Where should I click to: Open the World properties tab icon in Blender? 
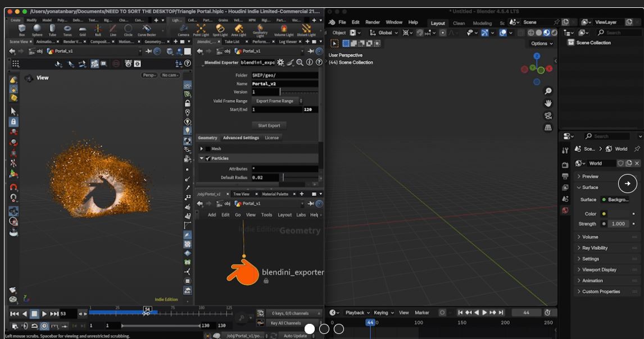click(x=565, y=210)
